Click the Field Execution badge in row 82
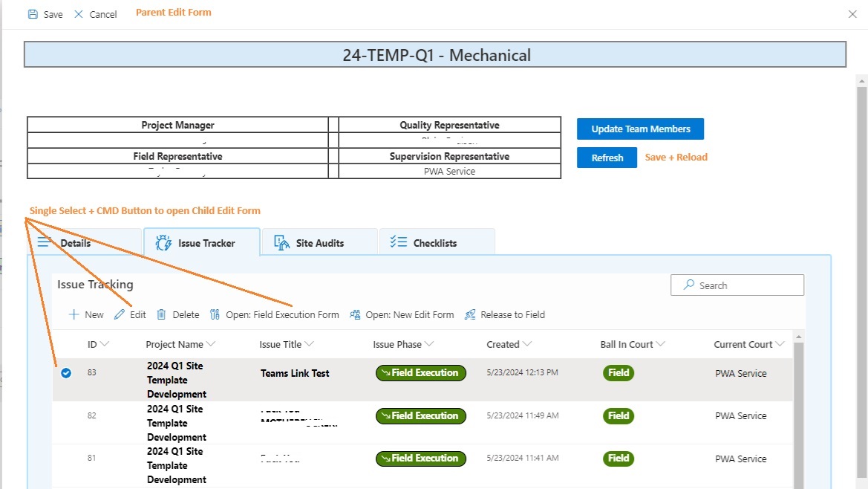 [x=421, y=416]
